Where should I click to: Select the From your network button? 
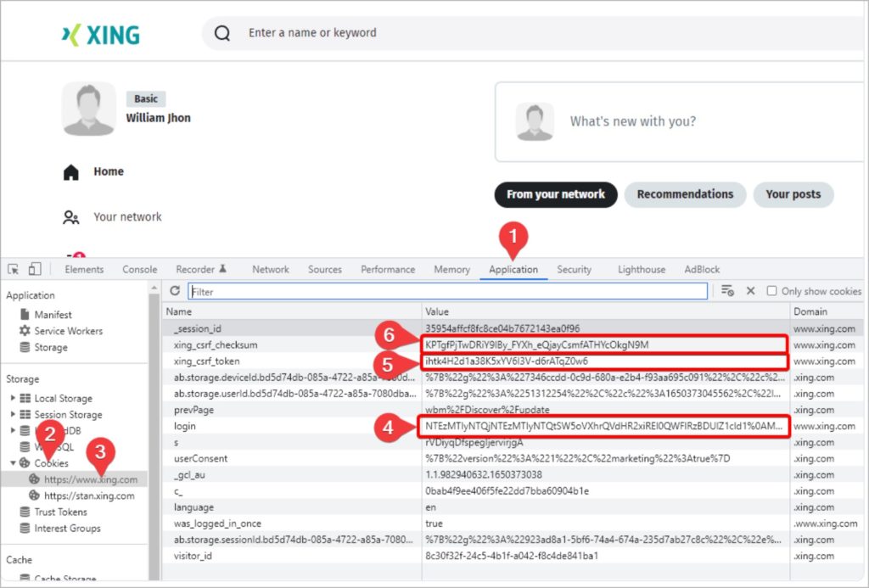coord(556,194)
